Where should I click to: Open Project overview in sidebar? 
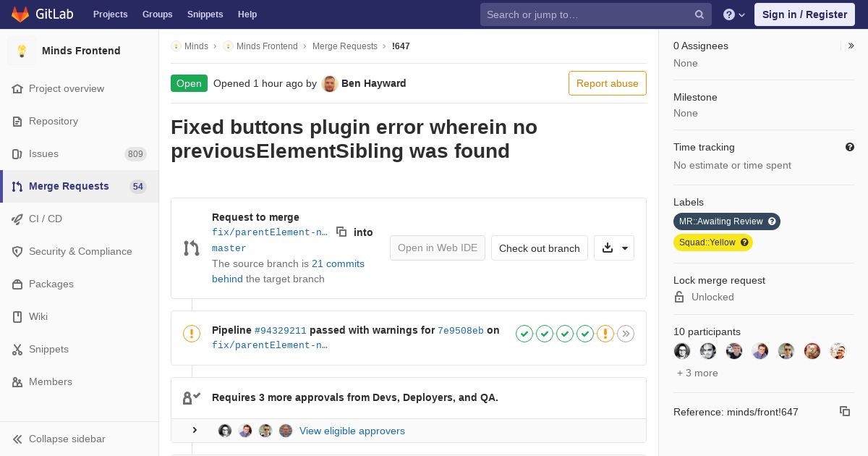[80, 88]
